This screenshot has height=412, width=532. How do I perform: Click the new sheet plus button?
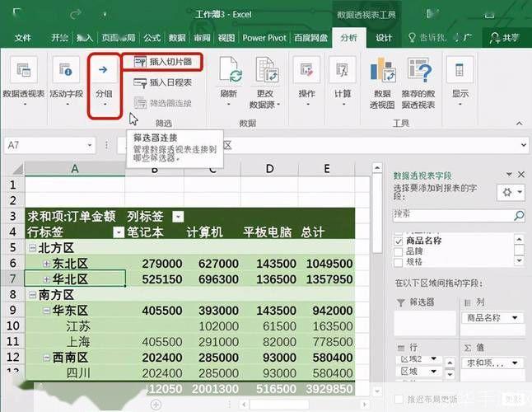coord(156,404)
